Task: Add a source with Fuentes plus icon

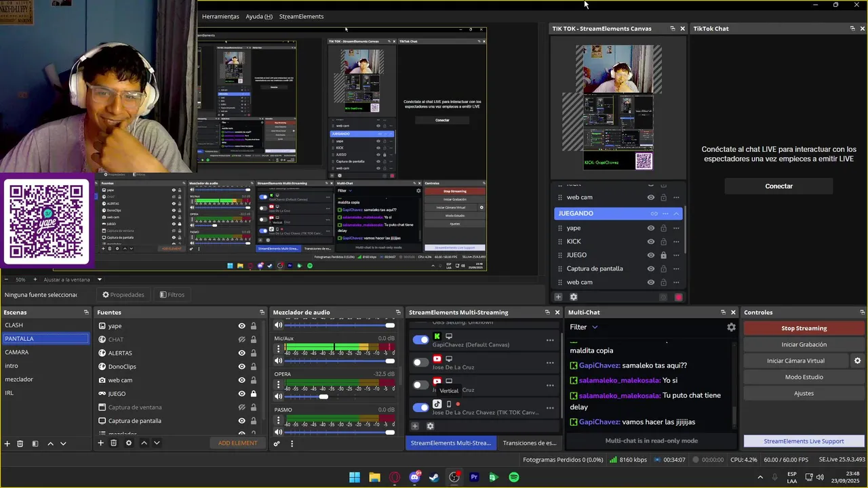Action: (x=100, y=443)
